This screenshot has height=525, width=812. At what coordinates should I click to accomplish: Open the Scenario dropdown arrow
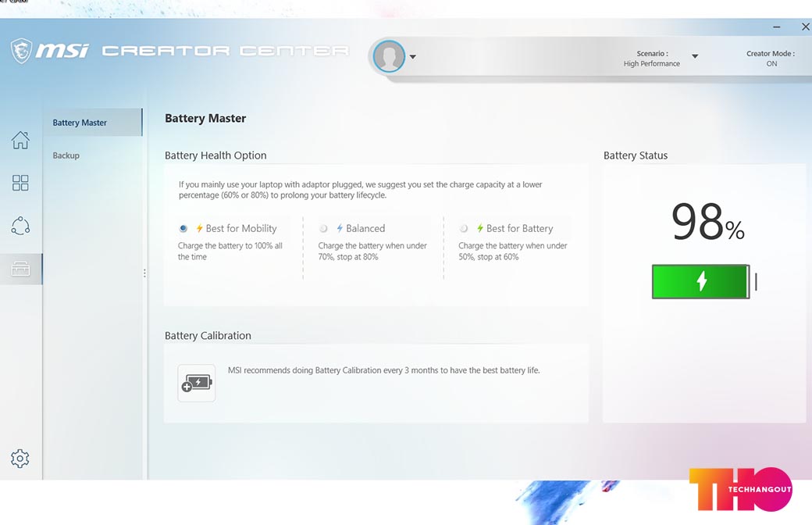pos(695,56)
